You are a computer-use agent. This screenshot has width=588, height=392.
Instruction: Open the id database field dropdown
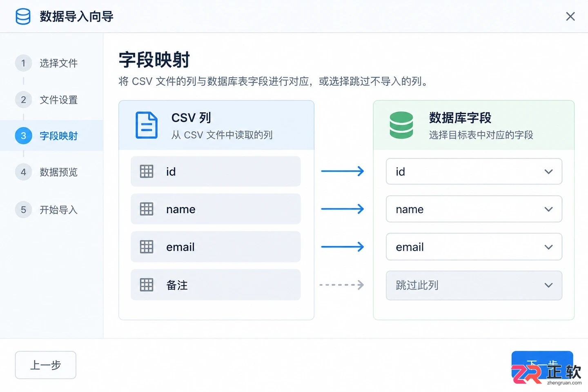pos(474,171)
